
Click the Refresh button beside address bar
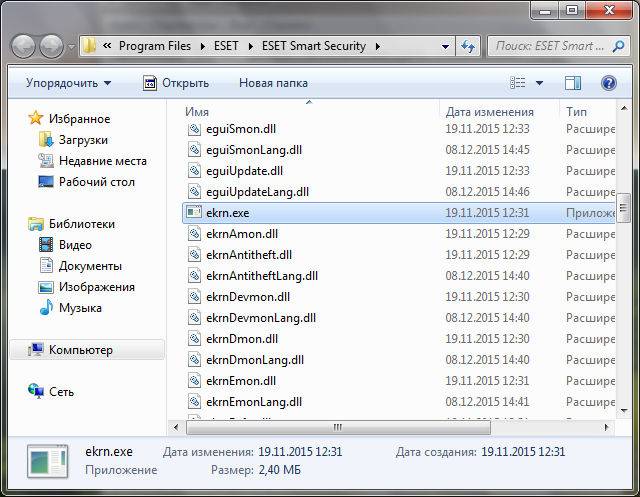pos(468,46)
